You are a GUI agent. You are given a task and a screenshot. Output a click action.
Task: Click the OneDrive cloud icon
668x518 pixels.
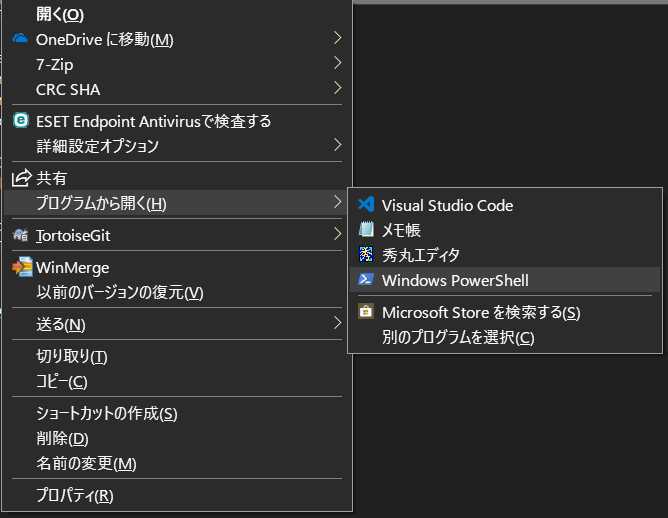[x=20, y=39]
